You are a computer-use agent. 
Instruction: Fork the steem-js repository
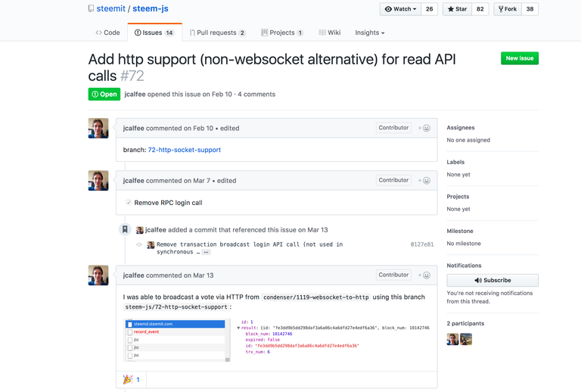click(x=508, y=9)
